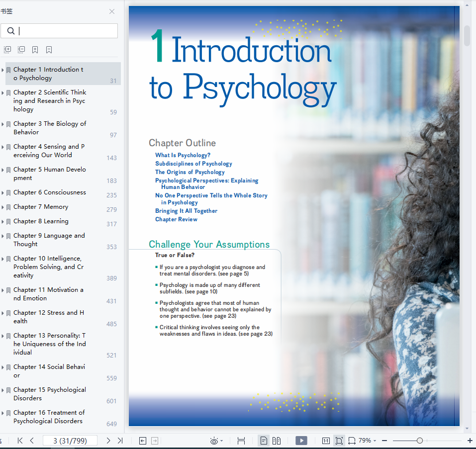Click Subdisciplines of Psychology outline link
476x449 pixels.
click(193, 164)
